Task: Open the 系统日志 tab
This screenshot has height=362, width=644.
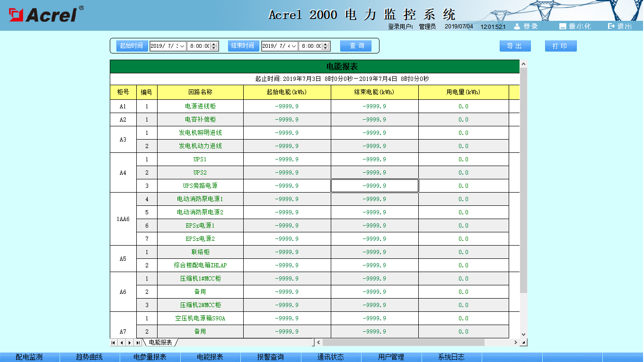Action: (451, 357)
